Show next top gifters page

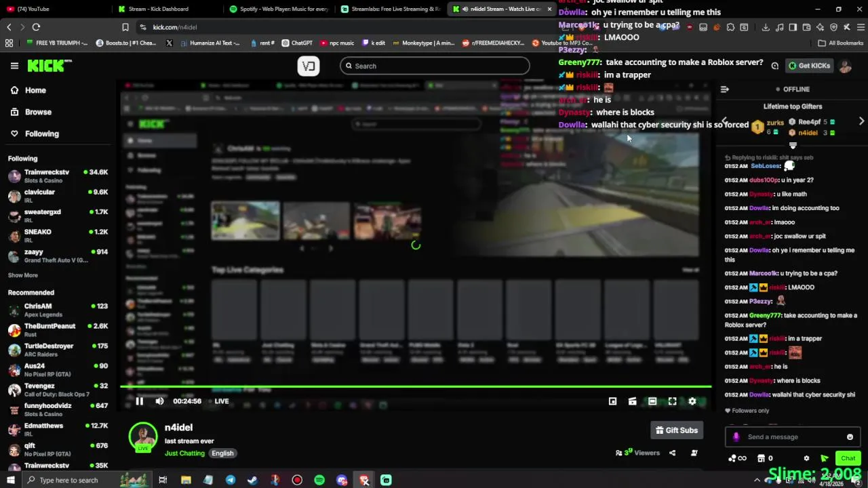[x=861, y=121]
